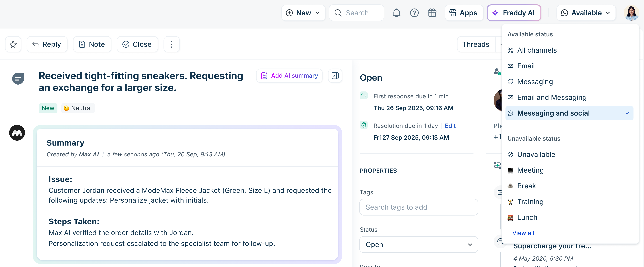Click the Add AI summary button
Image resolution: width=644 pixels, height=267 pixels.
pyautogui.click(x=289, y=76)
